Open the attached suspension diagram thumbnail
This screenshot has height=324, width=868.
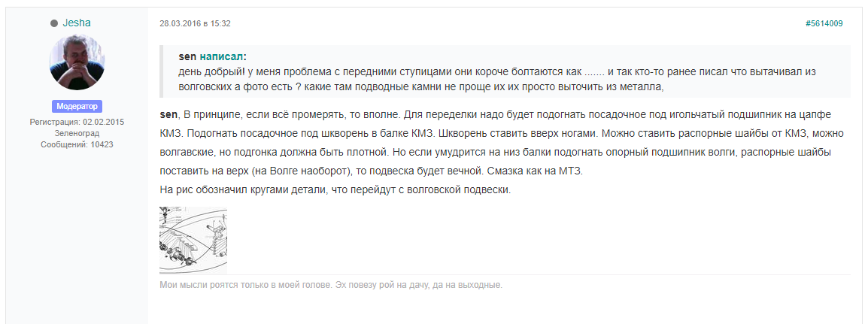(x=193, y=239)
